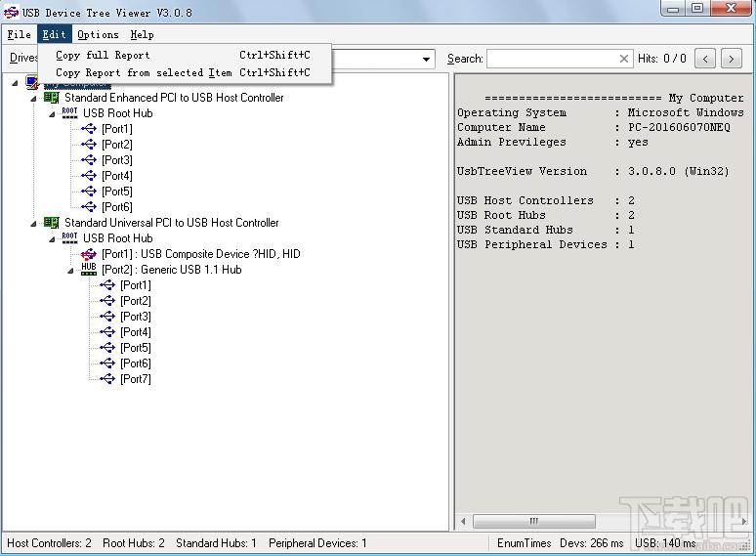
Task: Choose Copy full Report
Action: pos(184,55)
